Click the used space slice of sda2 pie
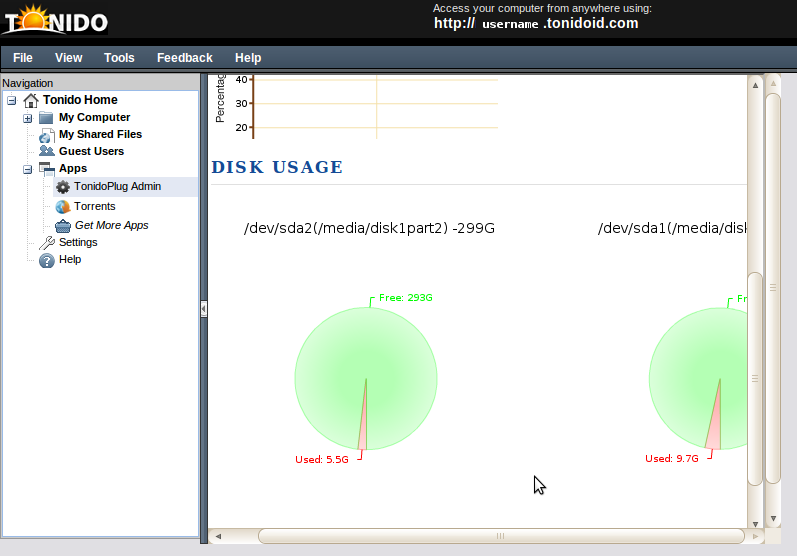Viewport: 797px width, 556px height. click(364, 425)
